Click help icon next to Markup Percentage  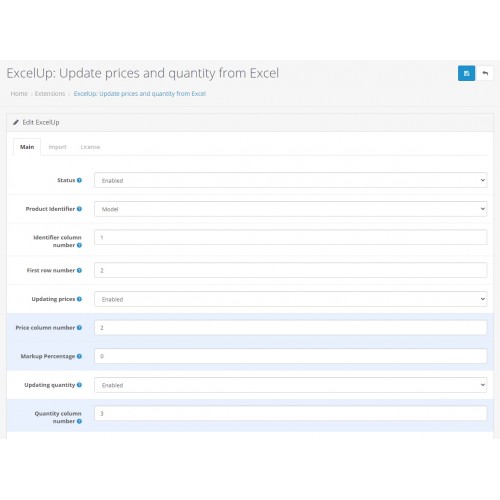[79, 356]
